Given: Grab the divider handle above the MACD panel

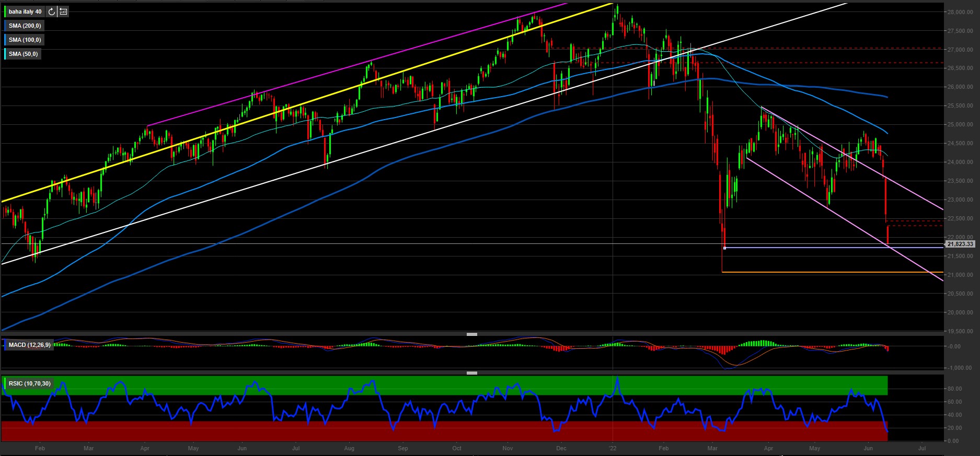Looking at the screenshot, I should coord(471,334).
